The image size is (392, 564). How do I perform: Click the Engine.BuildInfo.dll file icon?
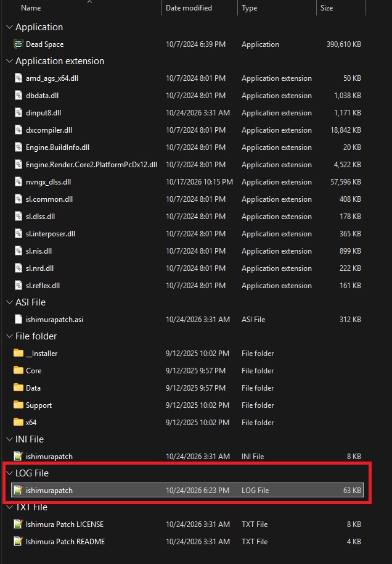18,147
